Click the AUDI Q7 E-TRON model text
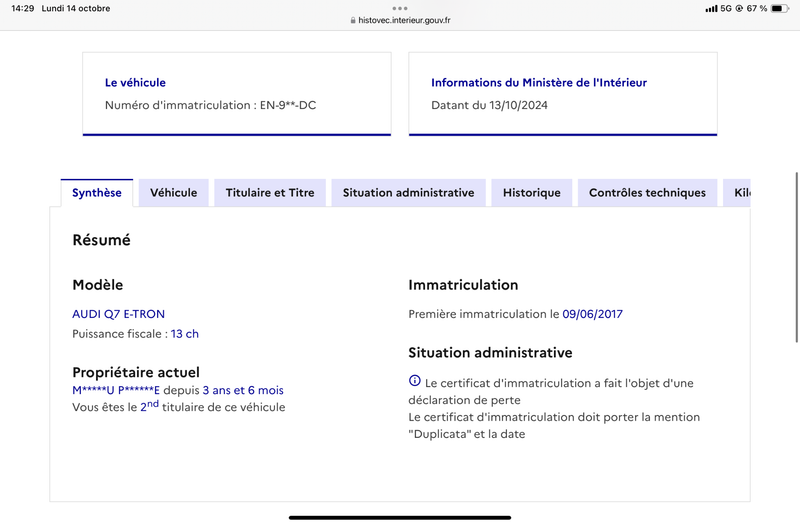Image resolution: width=800 pixels, height=525 pixels. click(118, 314)
